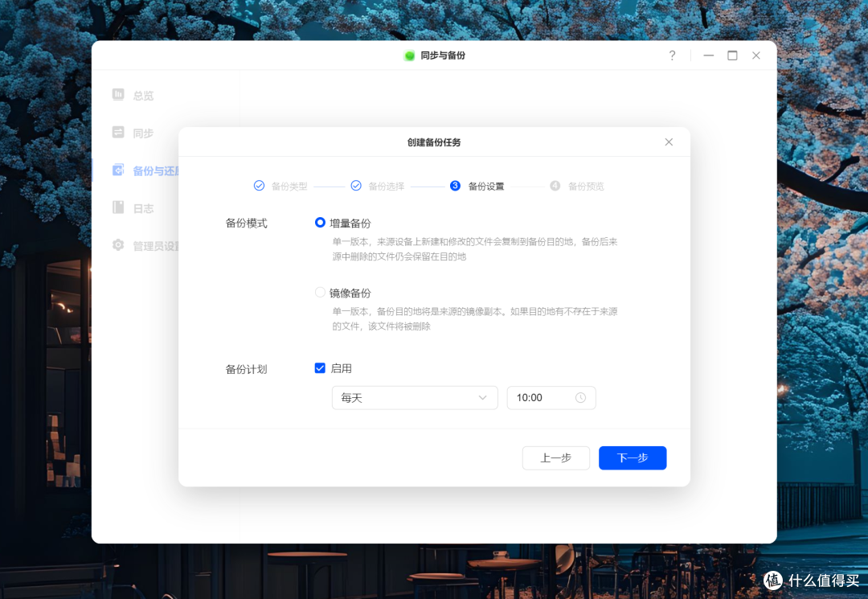Click the 备份模式 section label
Image resolution: width=868 pixels, height=599 pixels.
(247, 223)
